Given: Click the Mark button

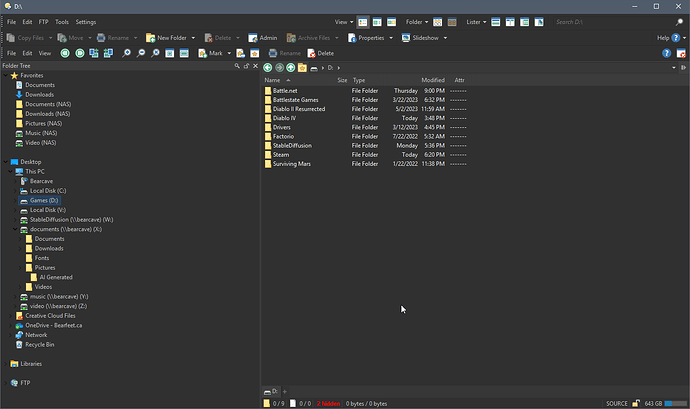Looking at the screenshot, I should click(210, 53).
